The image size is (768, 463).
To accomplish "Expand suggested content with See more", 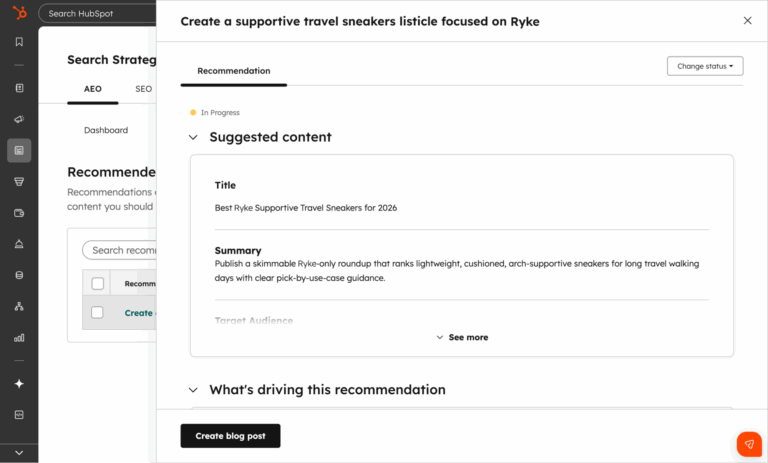I will pyautogui.click(x=462, y=338).
